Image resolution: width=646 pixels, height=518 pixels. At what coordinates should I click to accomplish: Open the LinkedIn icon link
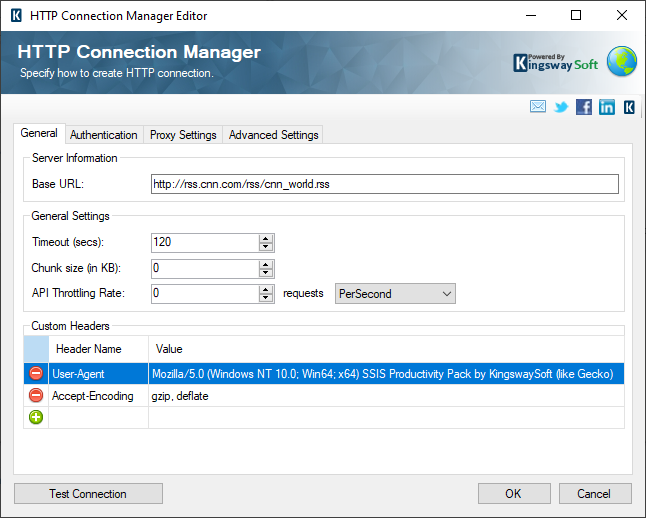point(607,107)
